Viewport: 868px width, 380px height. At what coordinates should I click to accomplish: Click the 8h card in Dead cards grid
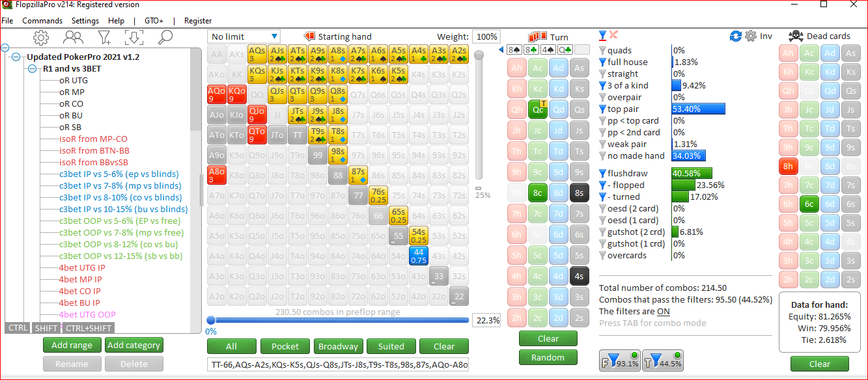click(789, 167)
